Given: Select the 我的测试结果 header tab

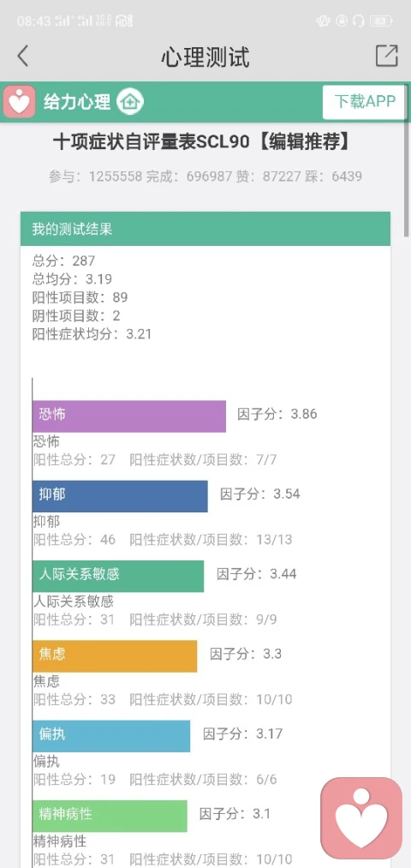Looking at the screenshot, I should coord(205,229).
